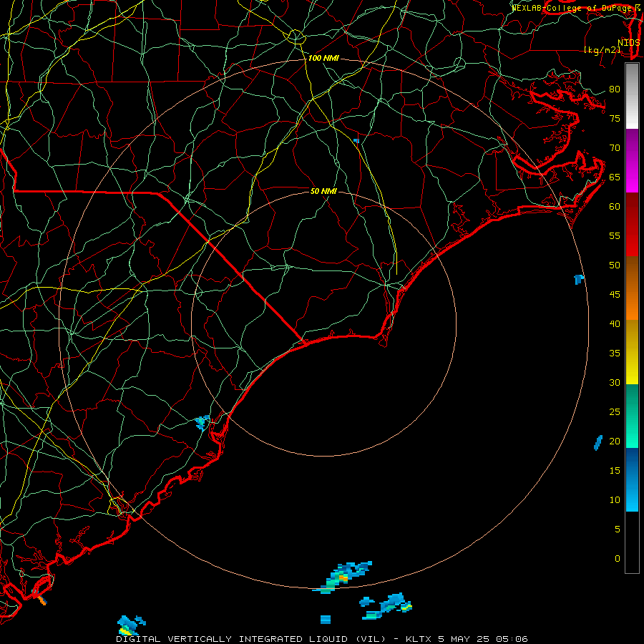Viewport: 644px width, 644px height.
Task: Click the DIGITAL VERTICALLY INTEGRATED LIQUID (VIL) caption
Action: pyautogui.click(x=251, y=639)
